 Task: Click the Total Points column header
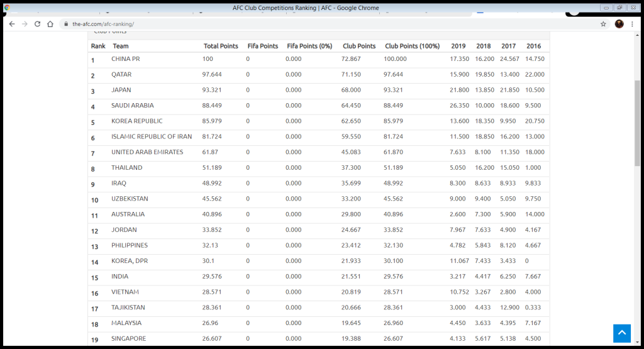click(221, 46)
